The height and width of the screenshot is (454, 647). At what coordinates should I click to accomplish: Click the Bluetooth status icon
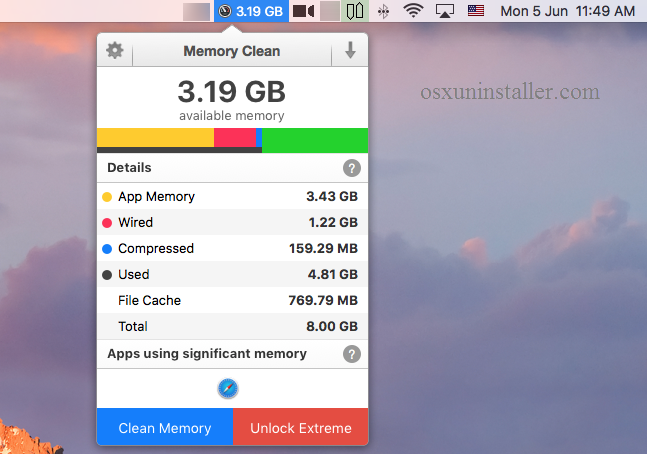[385, 12]
